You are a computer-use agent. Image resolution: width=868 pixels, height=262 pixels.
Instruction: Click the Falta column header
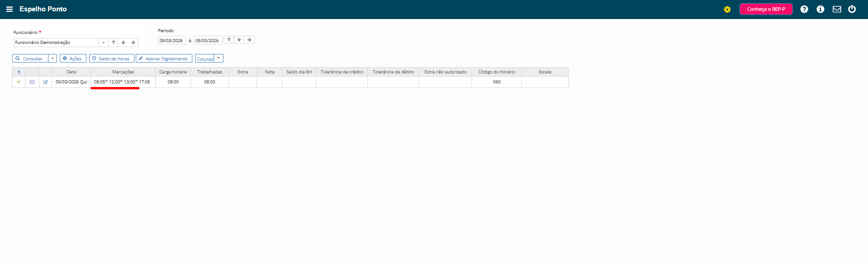[270, 72]
